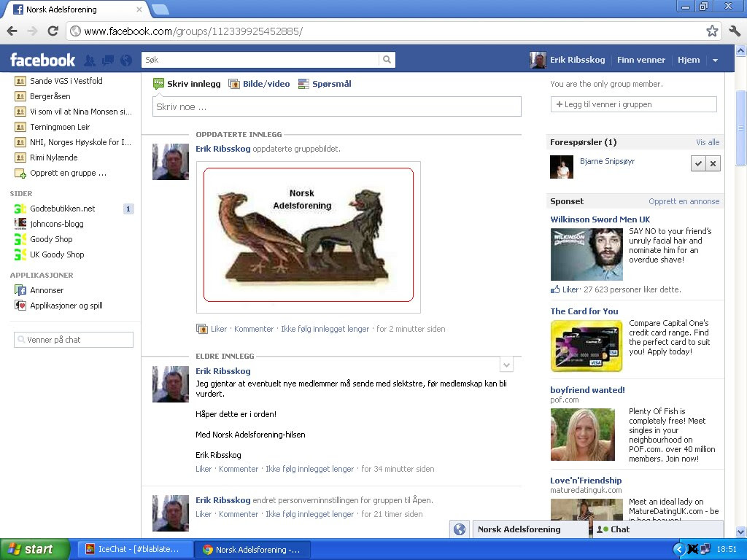The height and width of the screenshot is (560, 747).
Task: Click the browser forward arrow
Action: 32,31
